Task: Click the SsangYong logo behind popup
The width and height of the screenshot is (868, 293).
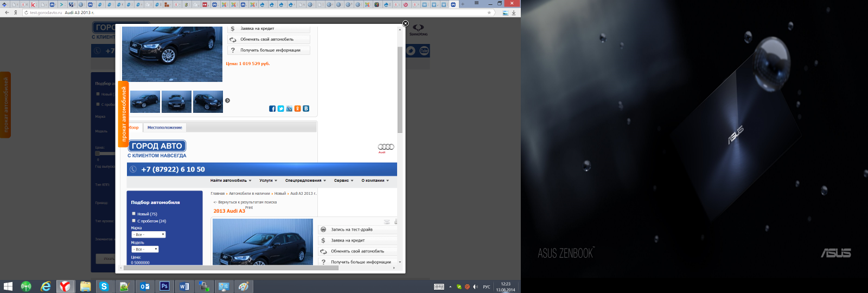Action: [x=418, y=29]
